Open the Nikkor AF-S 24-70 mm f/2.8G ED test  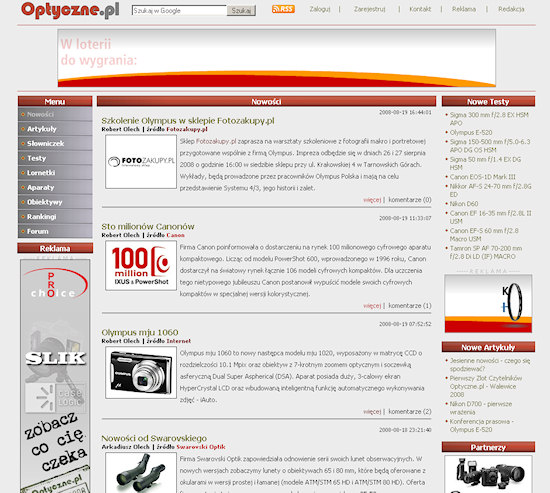coord(490,190)
